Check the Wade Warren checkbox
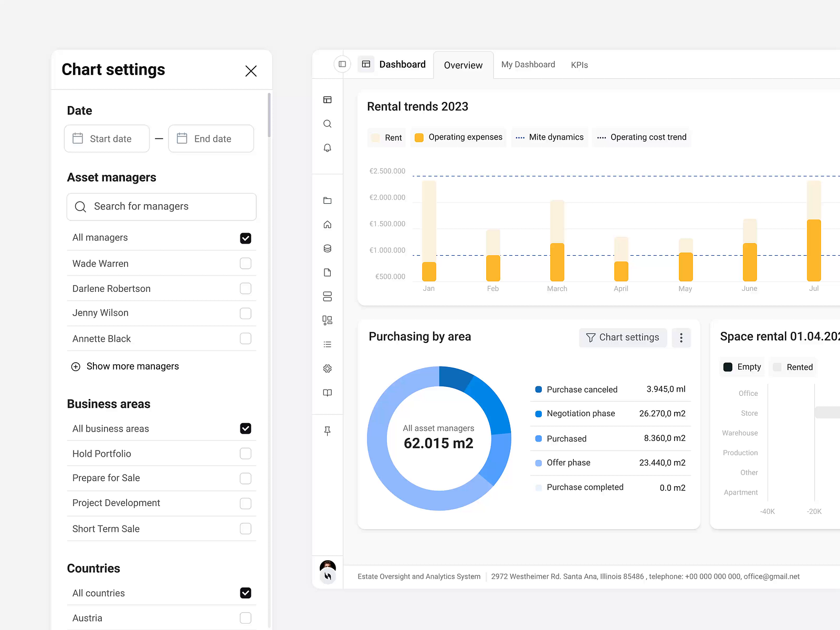 [x=245, y=263]
